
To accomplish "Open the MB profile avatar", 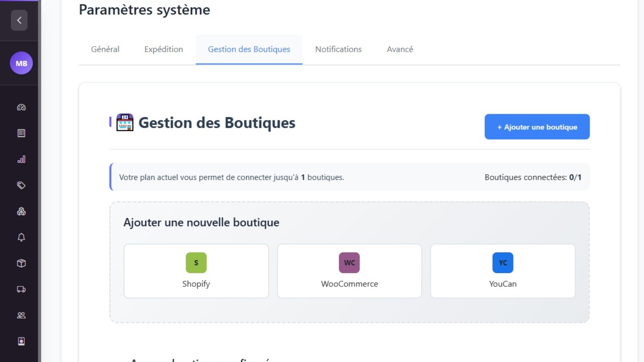I will pyautogui.click(x=21, y=63).
